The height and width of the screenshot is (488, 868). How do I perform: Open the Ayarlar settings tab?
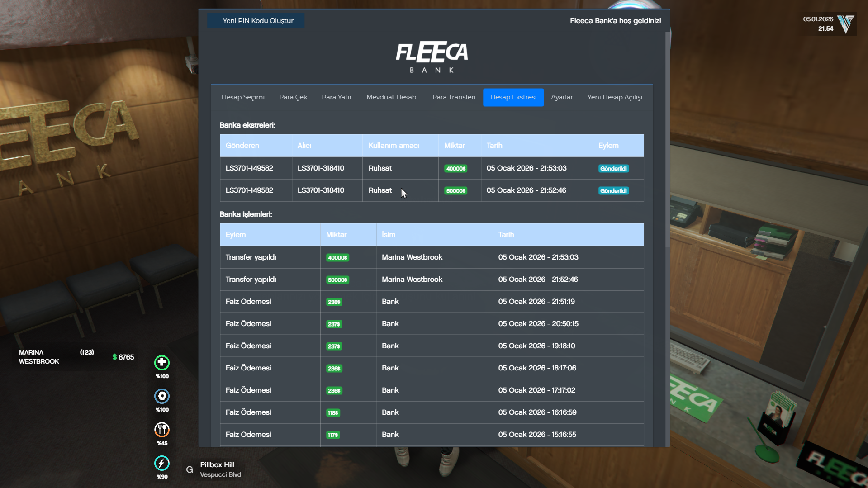point(562,97)
